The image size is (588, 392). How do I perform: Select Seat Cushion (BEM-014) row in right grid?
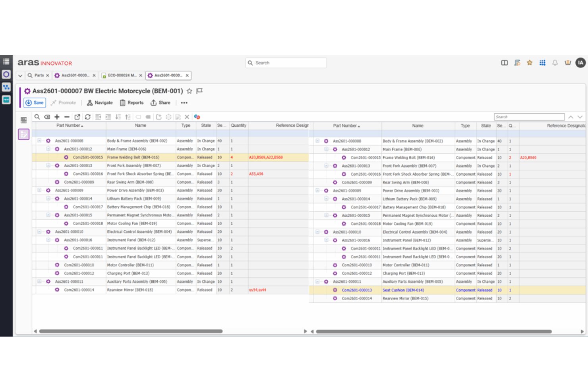point(447,290)
